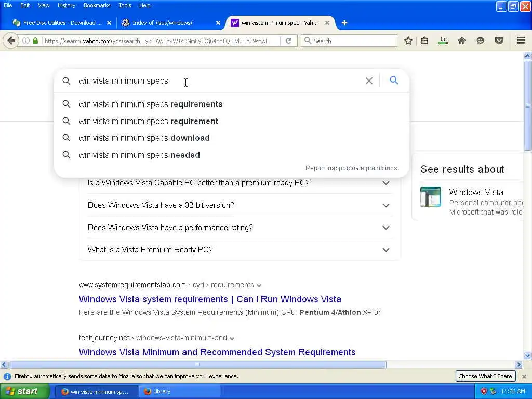Click the Windows Vista entity title
This screenshot has width=532, height=399.
coord(476,192)
